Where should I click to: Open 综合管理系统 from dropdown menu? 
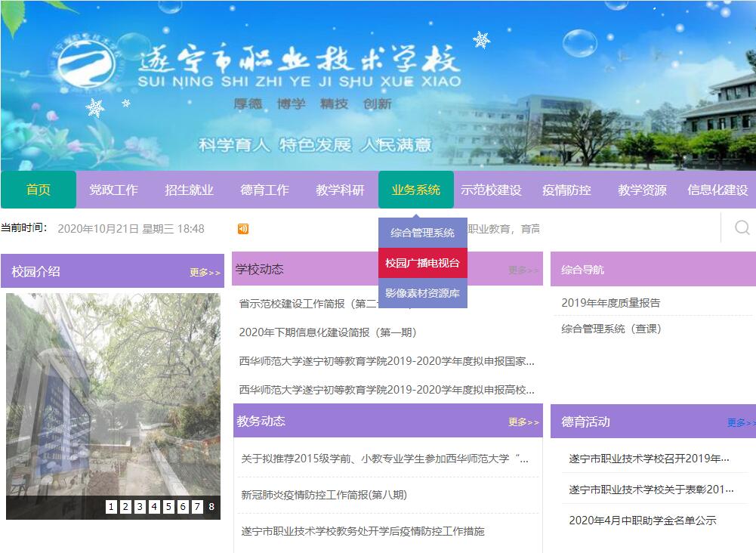pyautogui.click(x=422, y=233)
